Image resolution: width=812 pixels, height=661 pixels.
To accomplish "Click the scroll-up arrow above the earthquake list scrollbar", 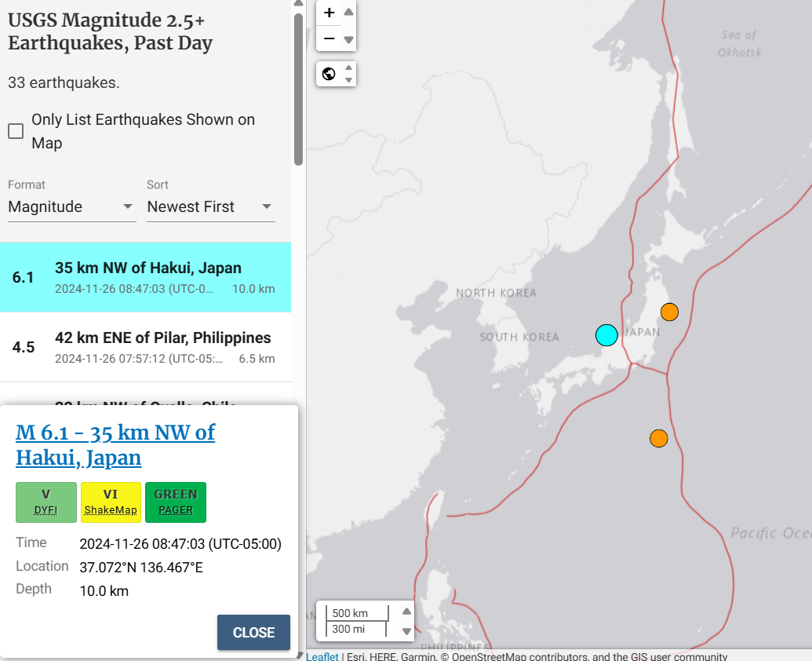I will click(x=298, y=4).
